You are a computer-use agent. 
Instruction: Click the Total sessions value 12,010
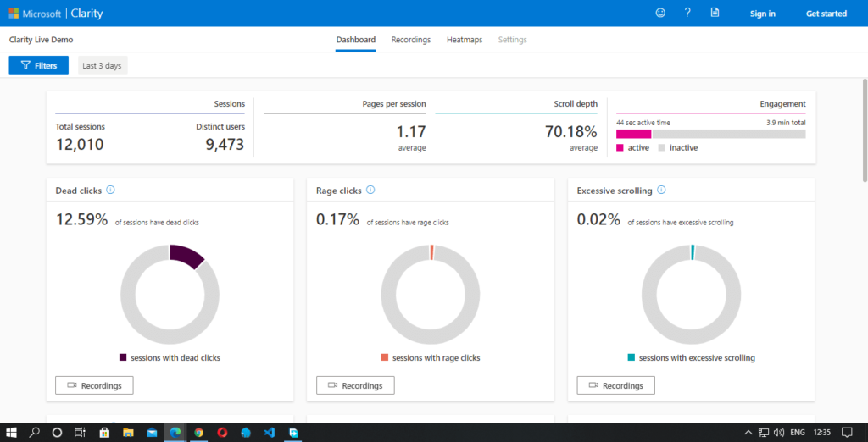tap(80, 145)
